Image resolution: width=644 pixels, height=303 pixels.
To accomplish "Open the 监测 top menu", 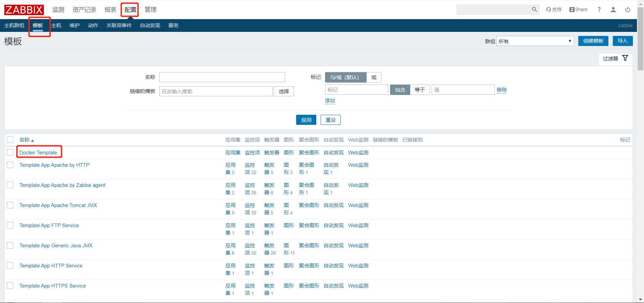I will tap(58, 10).
